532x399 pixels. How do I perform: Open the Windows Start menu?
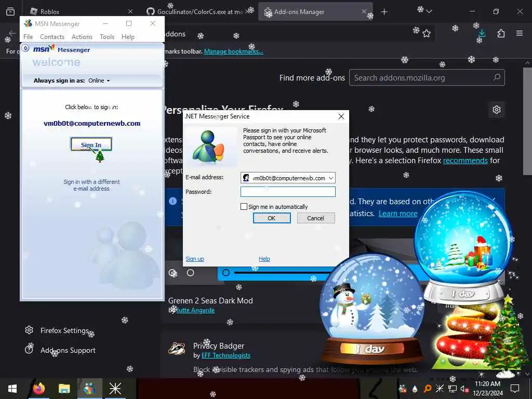12,389
